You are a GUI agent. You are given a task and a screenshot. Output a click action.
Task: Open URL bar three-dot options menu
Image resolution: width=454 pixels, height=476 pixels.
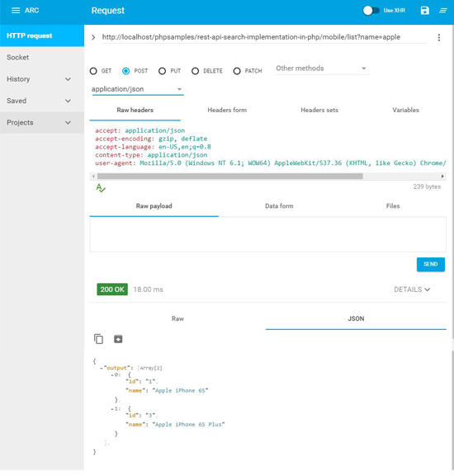439,37
